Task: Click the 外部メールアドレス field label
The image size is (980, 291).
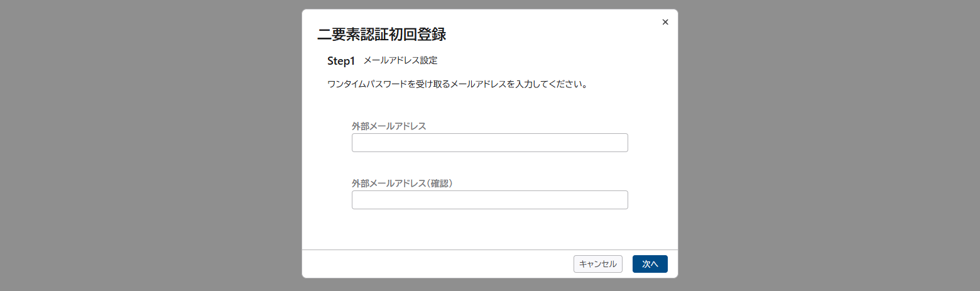Action: (389, 126)
